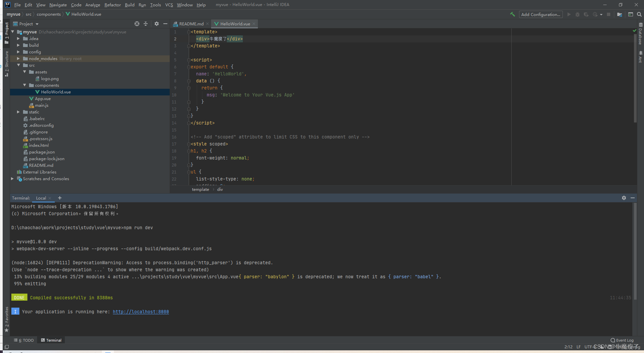This screenshot has width=644, height=353.
Task: Hide the Terminal panel via minus icon
Action: pyautogui.click(x=633, y=198)
